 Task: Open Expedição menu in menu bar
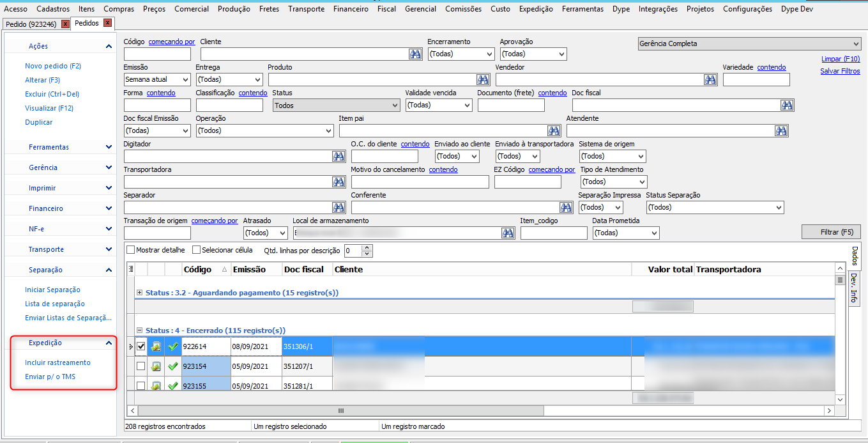(x=536, y=9)
